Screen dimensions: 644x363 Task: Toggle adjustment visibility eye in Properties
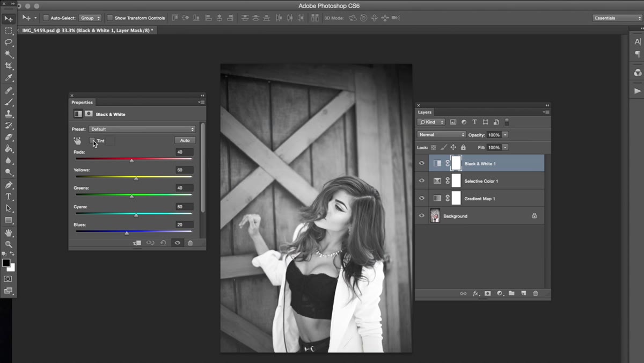click(177, 243)
